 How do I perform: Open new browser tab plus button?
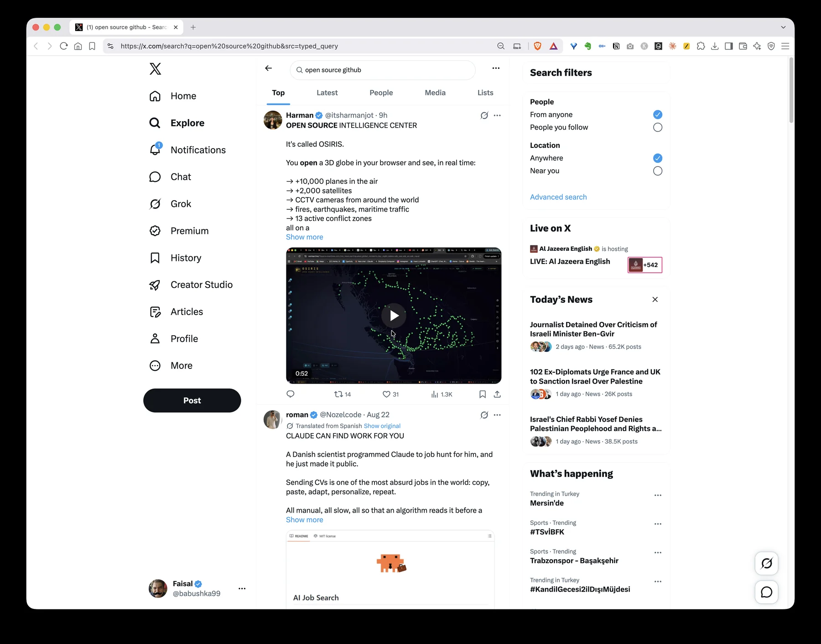(193, 27)
